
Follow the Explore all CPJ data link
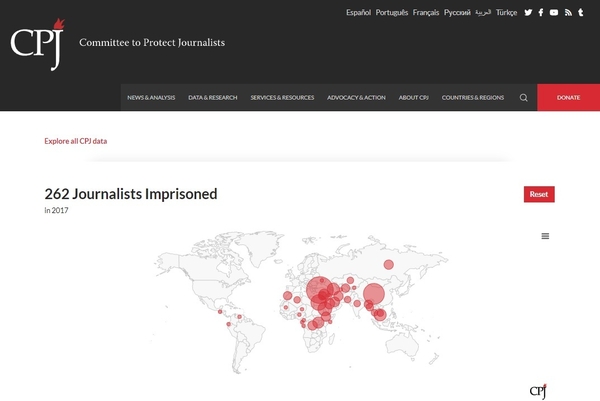pyautogui.click(x=76, y=141)
